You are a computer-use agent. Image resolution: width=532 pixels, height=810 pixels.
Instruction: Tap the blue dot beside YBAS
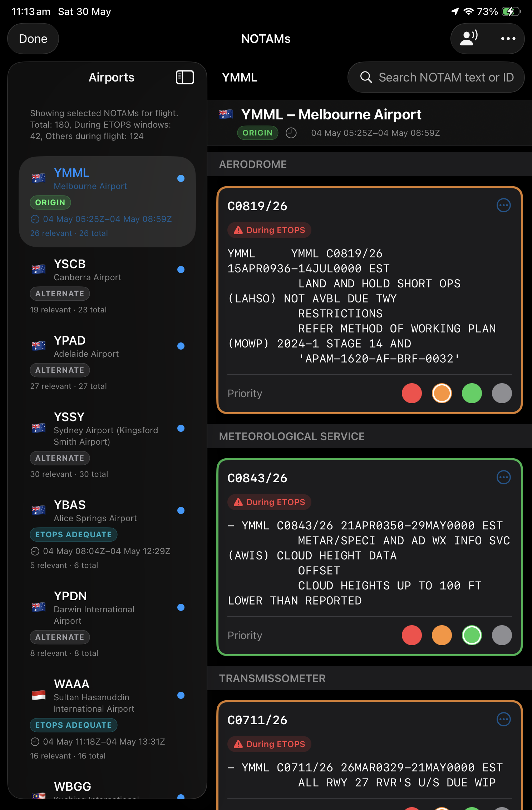coord(181,510)
